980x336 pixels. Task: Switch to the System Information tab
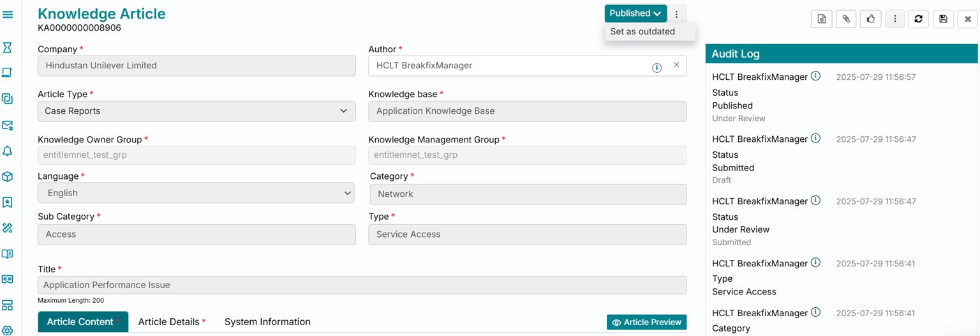267,322
